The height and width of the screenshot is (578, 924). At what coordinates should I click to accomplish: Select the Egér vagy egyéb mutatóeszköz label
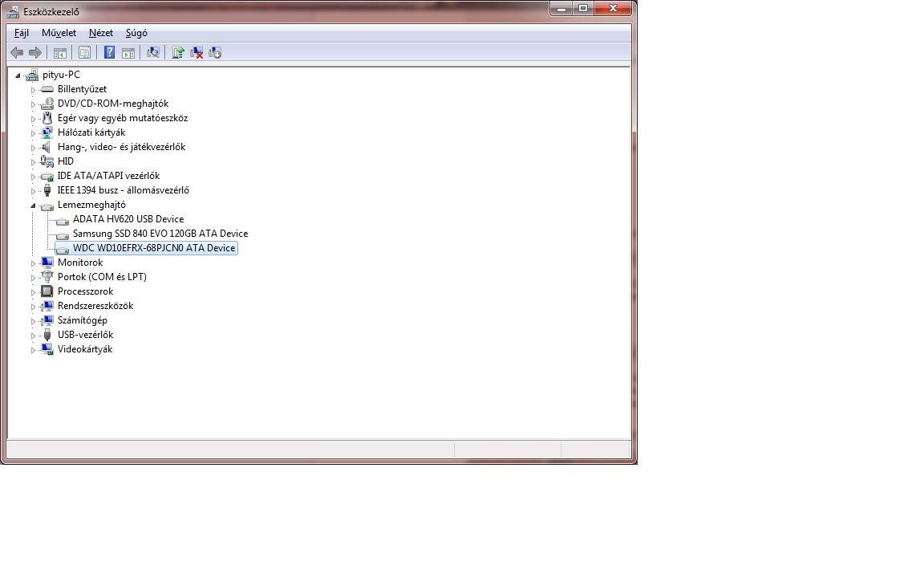coord(123,118)
